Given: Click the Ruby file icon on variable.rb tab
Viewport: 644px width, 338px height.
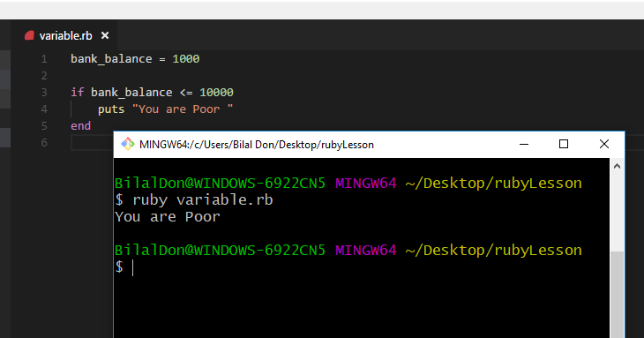Looking at the screenshot, I should coord(29,35).
